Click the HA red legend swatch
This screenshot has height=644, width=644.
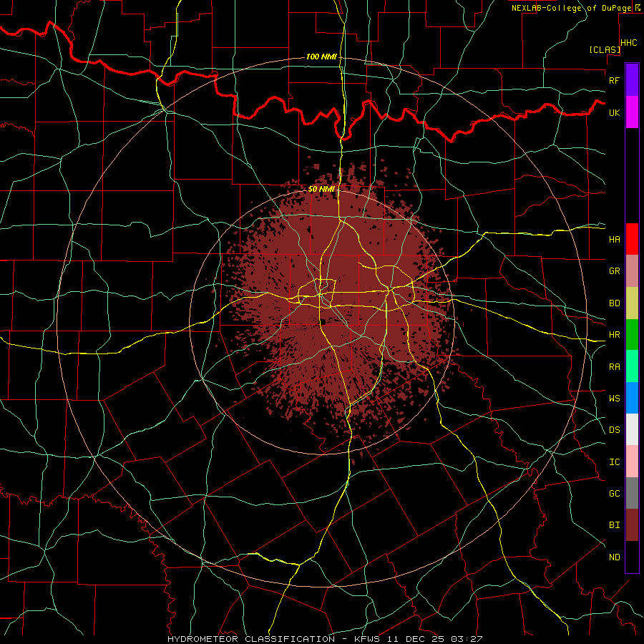pos(632,239)
